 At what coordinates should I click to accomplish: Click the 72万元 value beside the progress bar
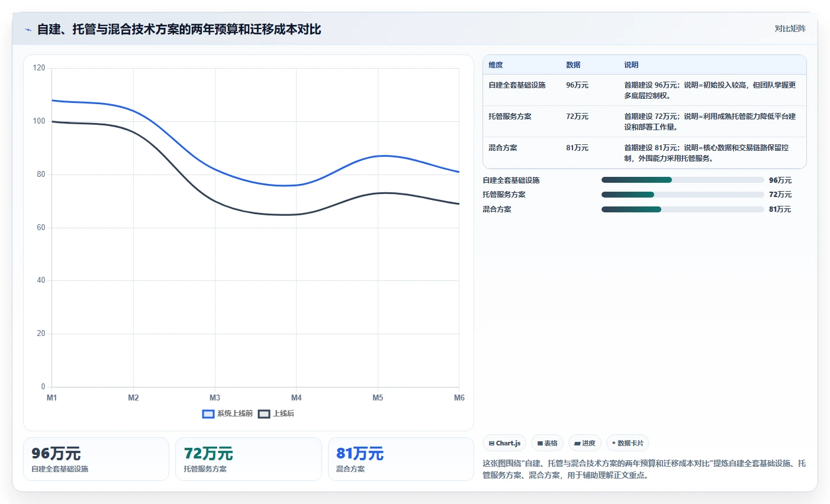point(780,195)
